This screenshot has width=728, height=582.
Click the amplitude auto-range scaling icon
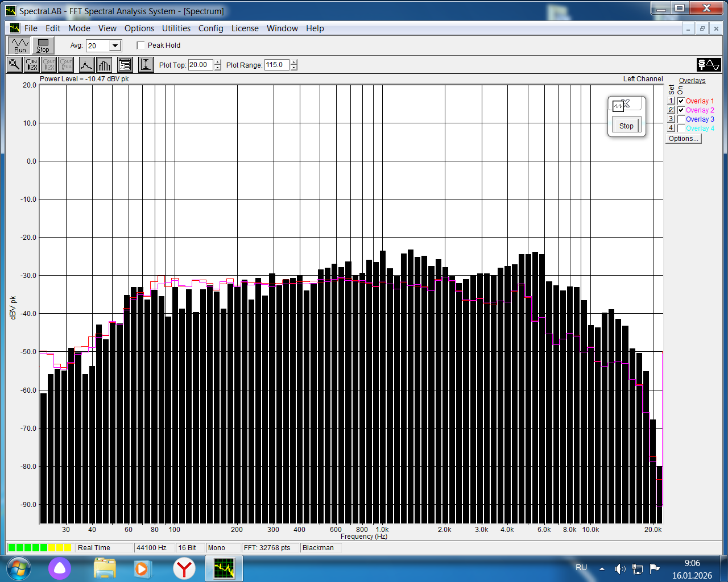click(x=146, y=65)
